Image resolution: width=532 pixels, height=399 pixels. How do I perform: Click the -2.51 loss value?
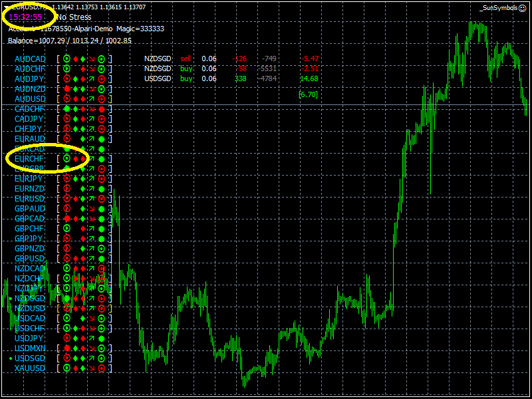coord(310,69)
